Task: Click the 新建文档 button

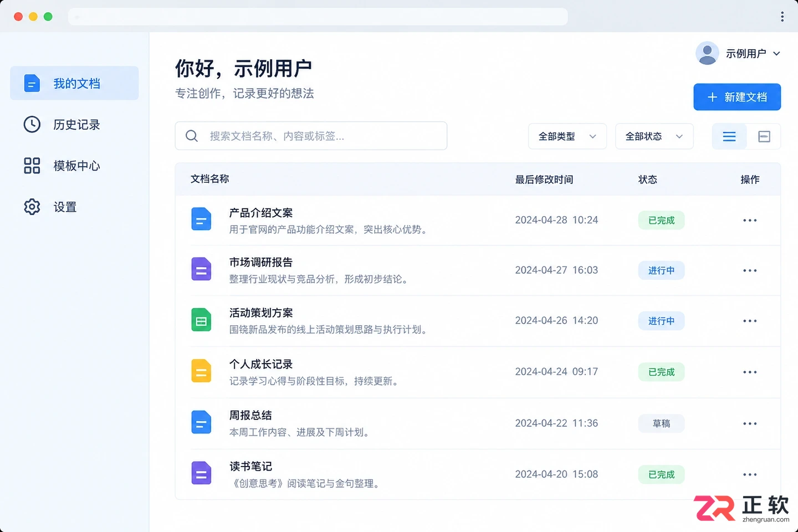Action: click(x=737, y=97)
